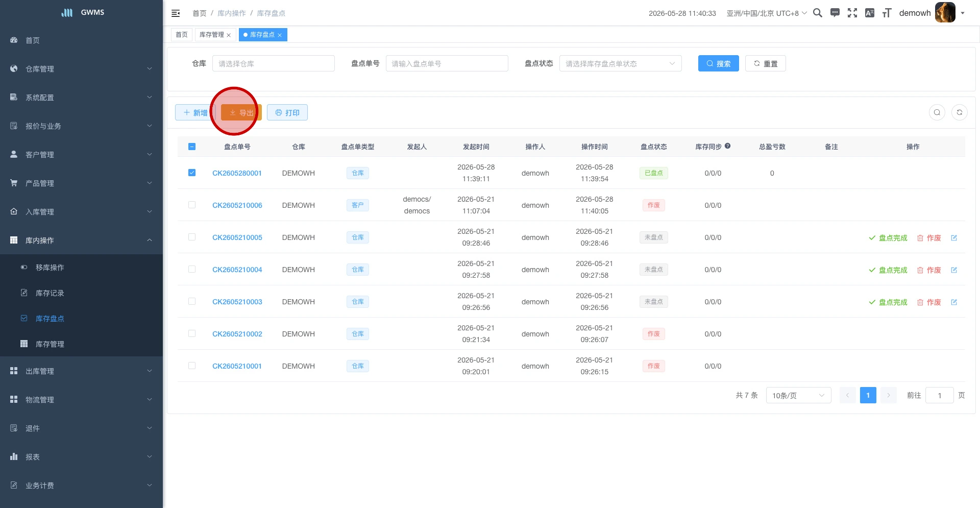Click the 盘点单号 input field
This screenshot has height=508, width=980.
[x=447, y=63]
